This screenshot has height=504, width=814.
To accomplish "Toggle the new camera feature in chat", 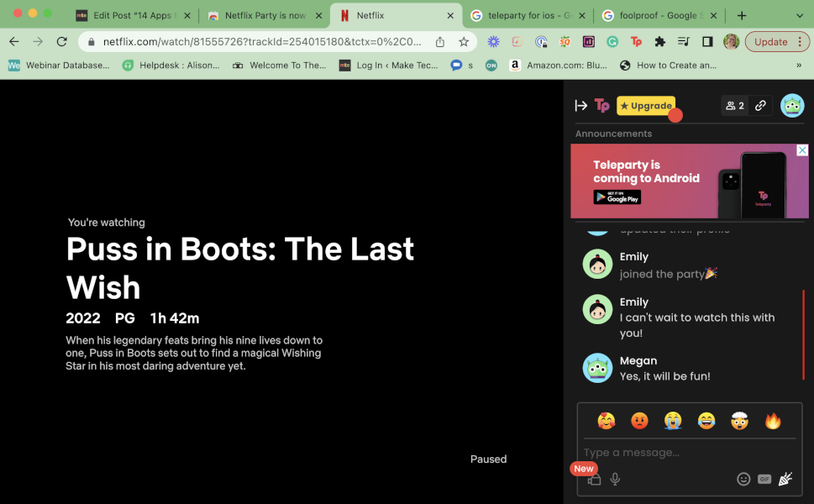I will (595, 479).
